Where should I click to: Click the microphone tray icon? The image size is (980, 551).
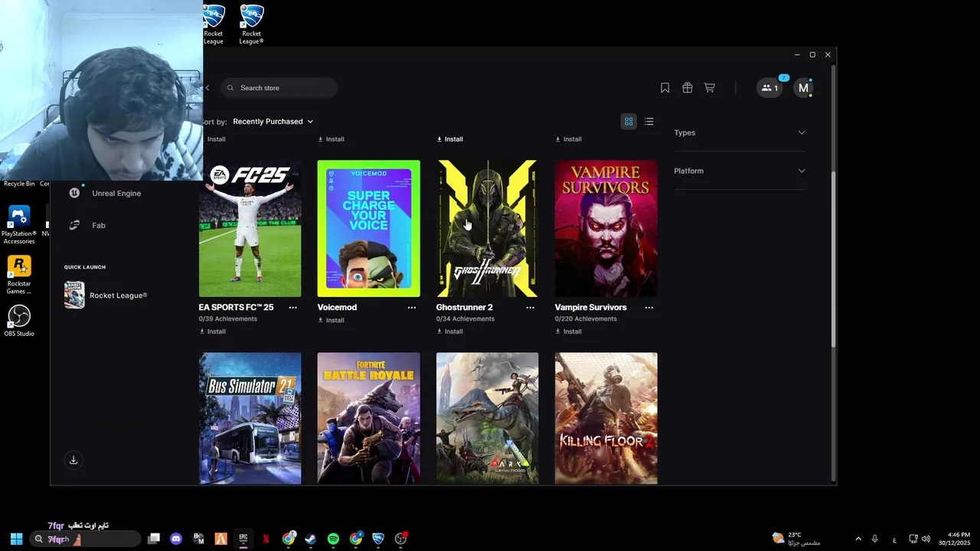874,539
